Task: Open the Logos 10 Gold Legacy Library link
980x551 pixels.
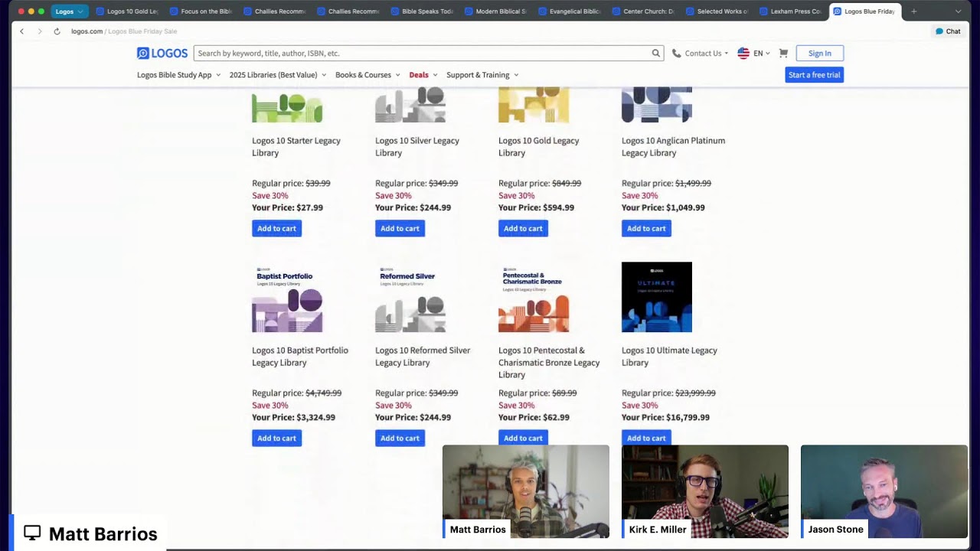Action: coord(539,147)
